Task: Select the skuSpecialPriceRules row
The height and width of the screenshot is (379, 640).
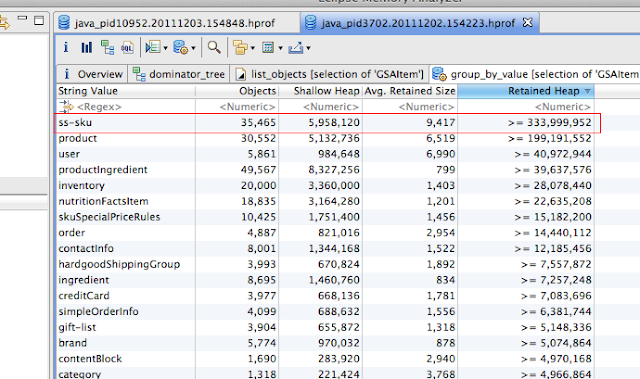Action: 325,217
